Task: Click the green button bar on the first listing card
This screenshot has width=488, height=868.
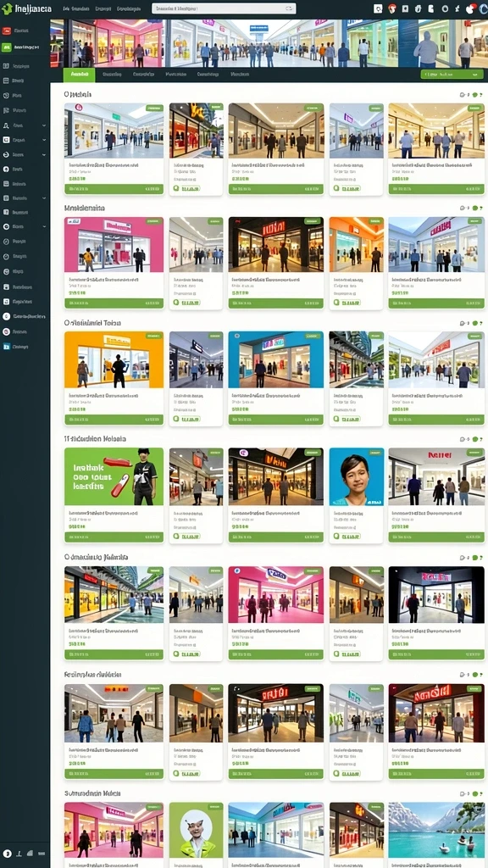Action: 114,189
